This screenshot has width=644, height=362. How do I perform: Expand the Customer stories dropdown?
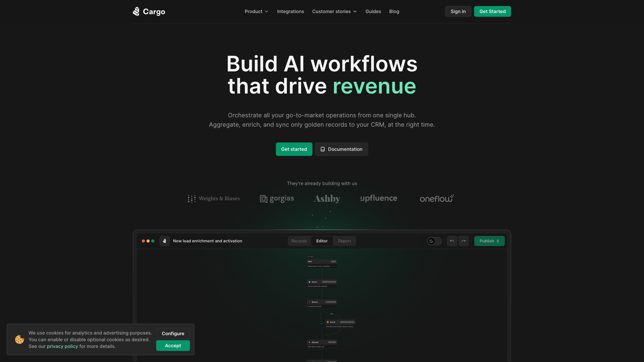click(334, 11)
